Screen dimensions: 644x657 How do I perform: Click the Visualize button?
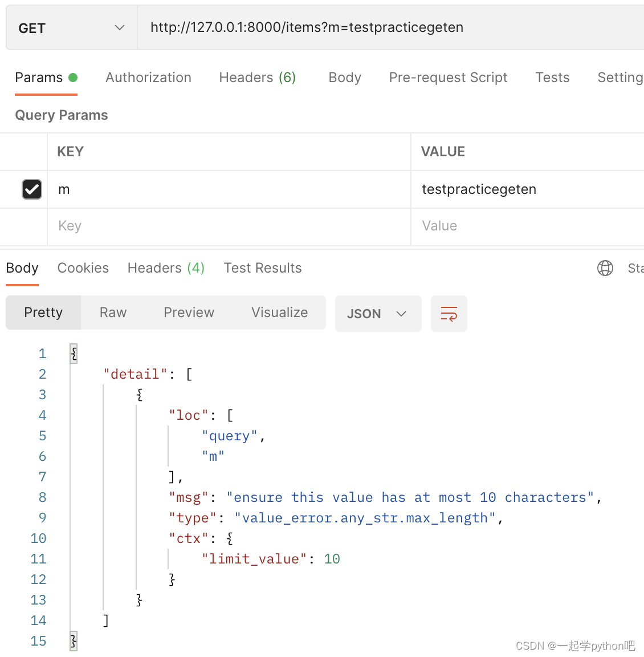tap(279, 313)
